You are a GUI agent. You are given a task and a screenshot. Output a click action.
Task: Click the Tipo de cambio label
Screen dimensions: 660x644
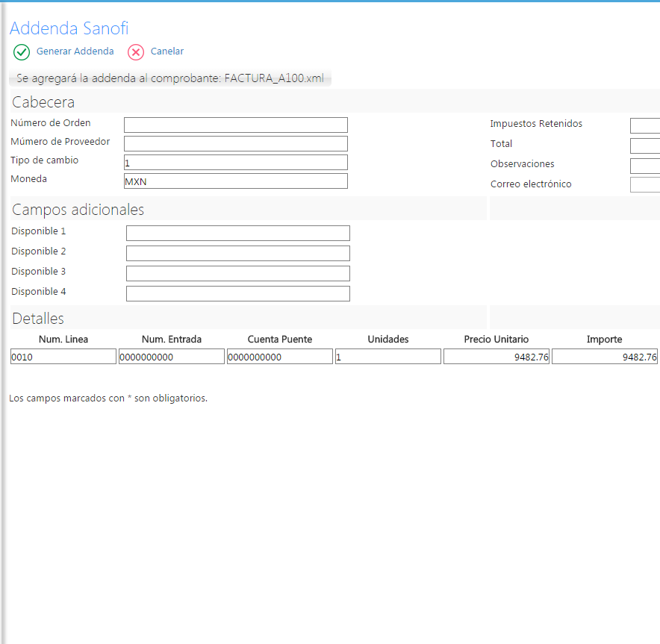click(45, 160)
